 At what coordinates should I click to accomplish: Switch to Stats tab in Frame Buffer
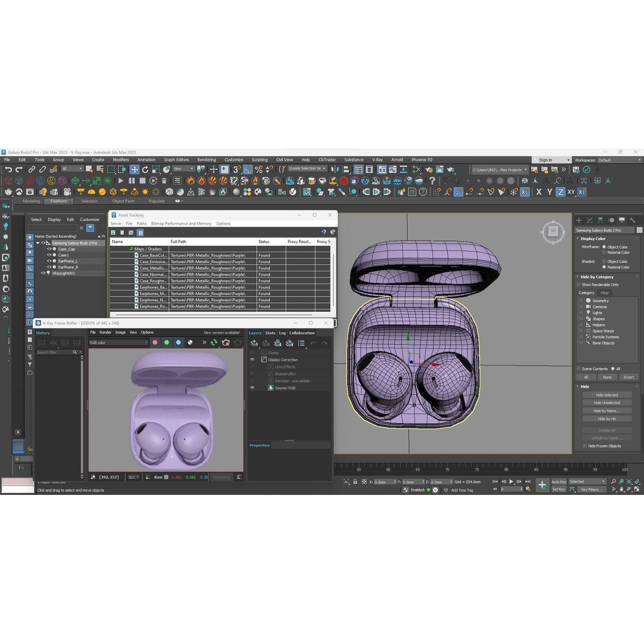tap(270, 333)
